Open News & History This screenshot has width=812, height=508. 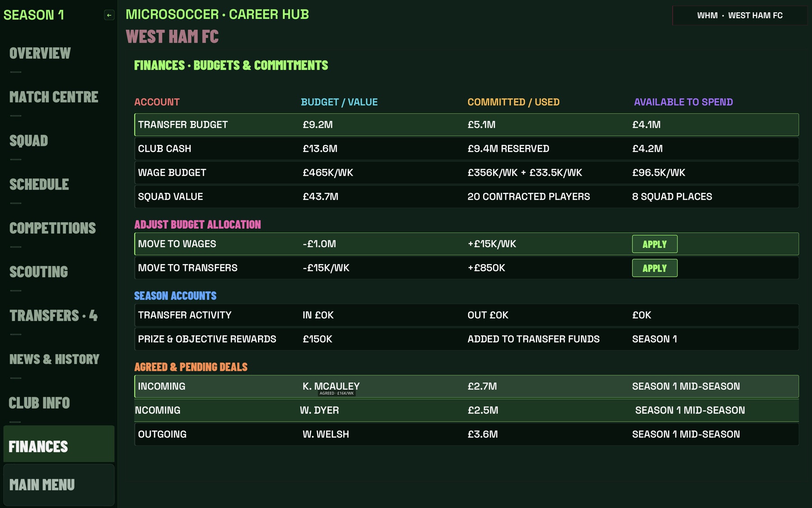coord(55,360)
